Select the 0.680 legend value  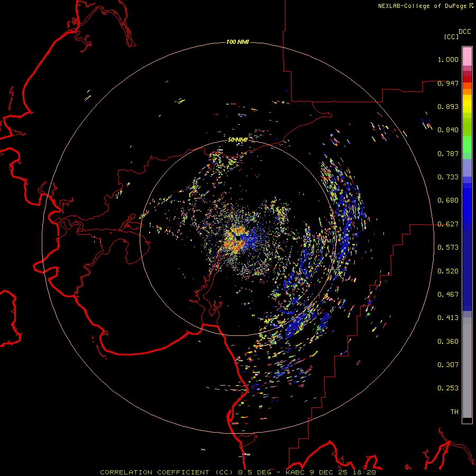point(448,200)
